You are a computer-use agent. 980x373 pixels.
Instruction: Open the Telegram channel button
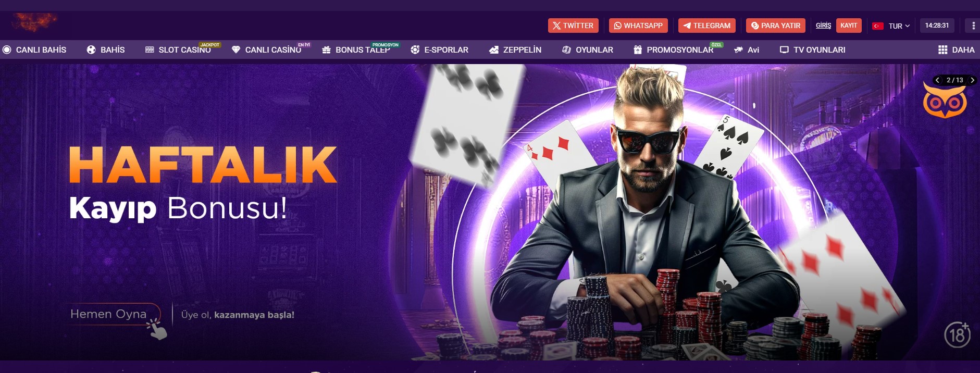click(x=707, y=26)
